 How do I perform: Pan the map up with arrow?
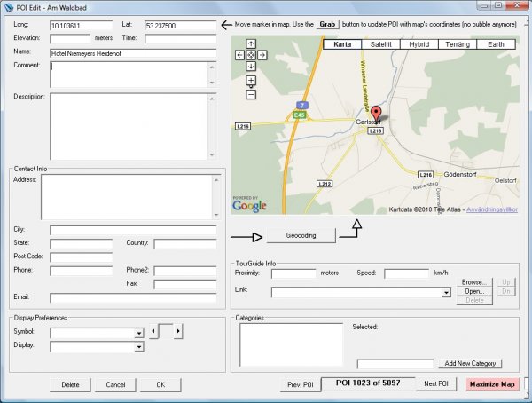(251, 43)
